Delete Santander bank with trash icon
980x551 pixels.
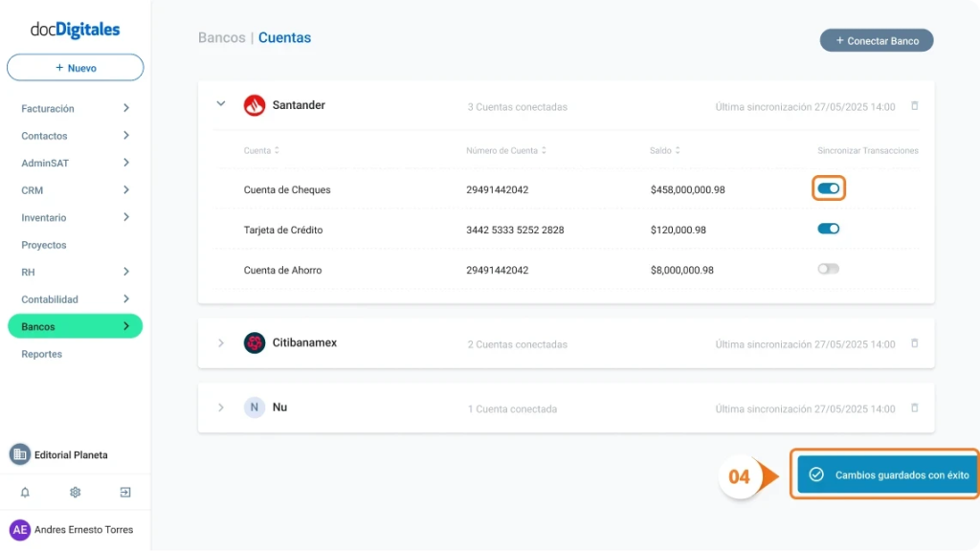pos(914,106)
